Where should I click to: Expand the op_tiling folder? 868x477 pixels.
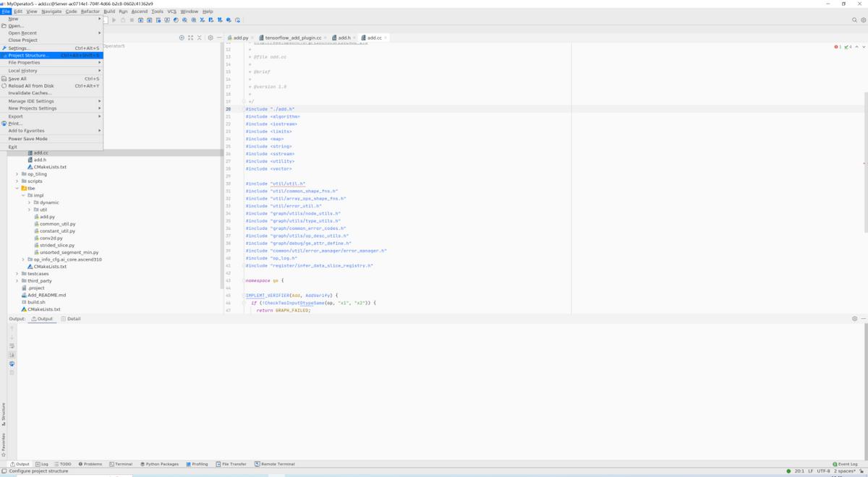17,174
